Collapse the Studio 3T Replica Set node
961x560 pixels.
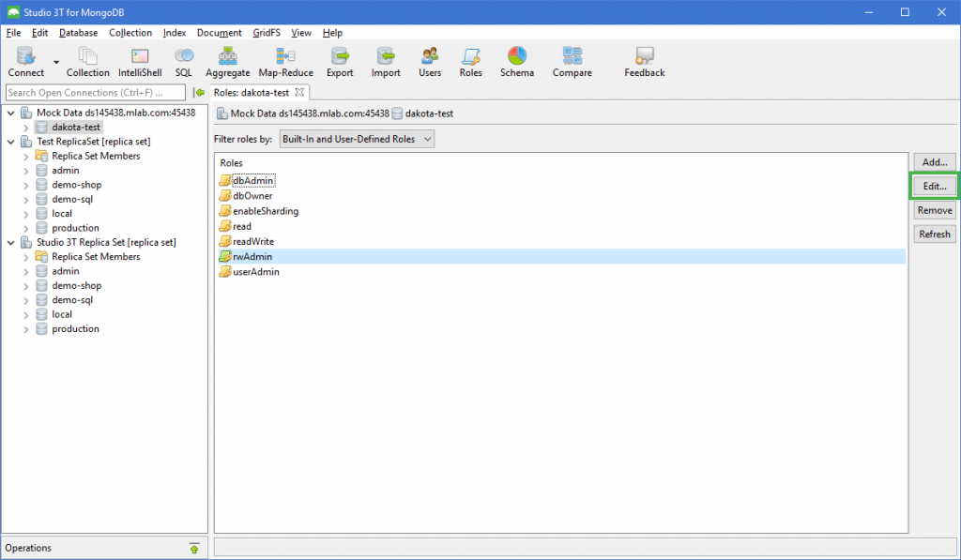pyautogui.click(x=11, y=243)
